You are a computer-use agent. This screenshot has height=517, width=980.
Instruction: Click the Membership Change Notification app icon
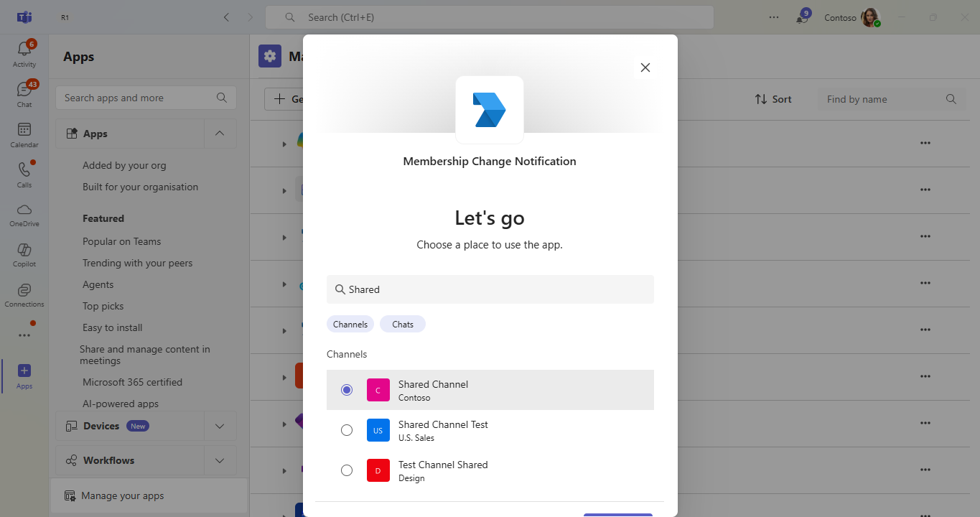(490, 110)
